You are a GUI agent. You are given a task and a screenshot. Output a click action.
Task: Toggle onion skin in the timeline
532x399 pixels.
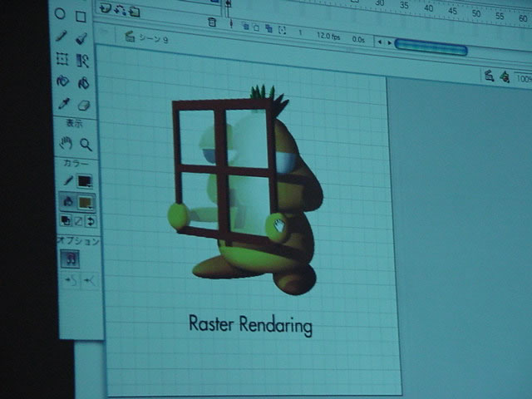[246, 26]
